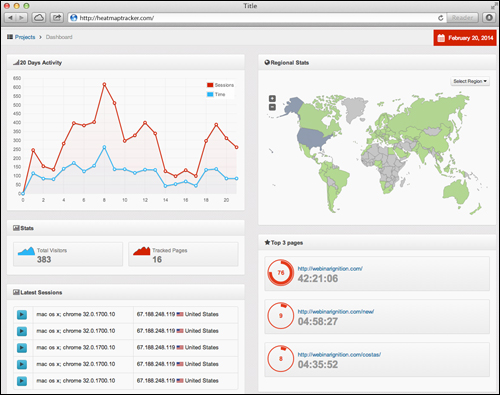Click the Dashboard breadcrumb
The width and height of the screenshot is (500, 395).
tap(59, 37)
